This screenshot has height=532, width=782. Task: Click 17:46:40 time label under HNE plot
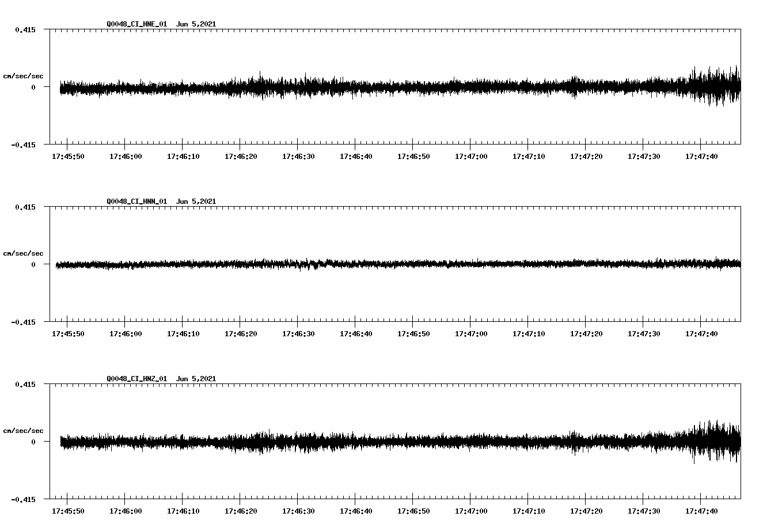click(356, 157)
